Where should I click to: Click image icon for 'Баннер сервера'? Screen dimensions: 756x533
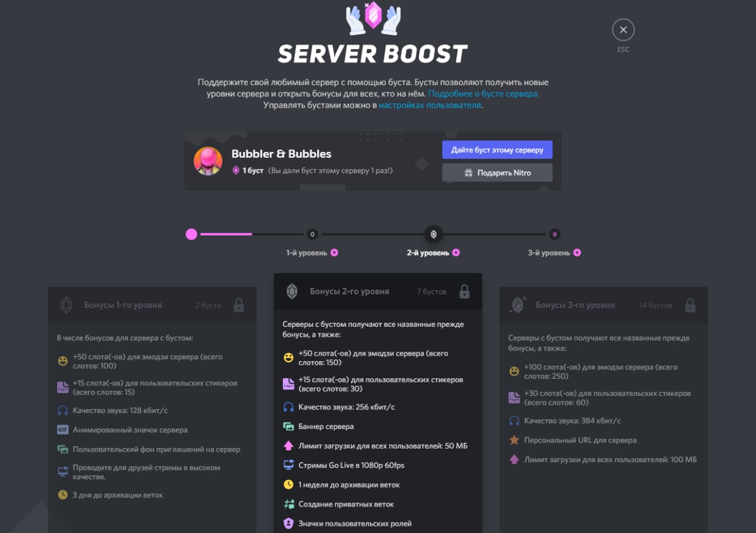pos(288,426)
